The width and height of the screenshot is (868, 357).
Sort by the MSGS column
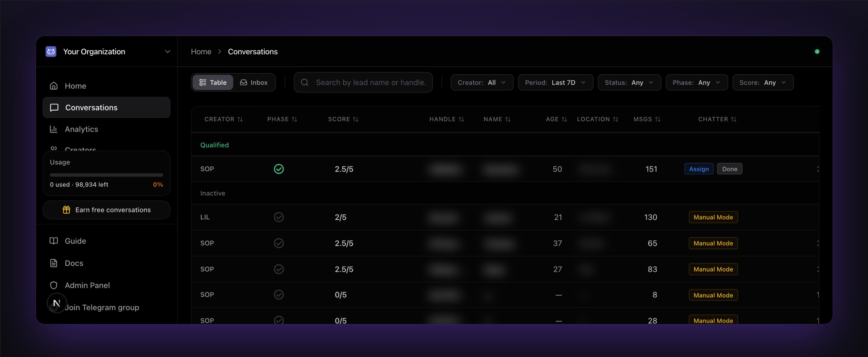point(647,119)
